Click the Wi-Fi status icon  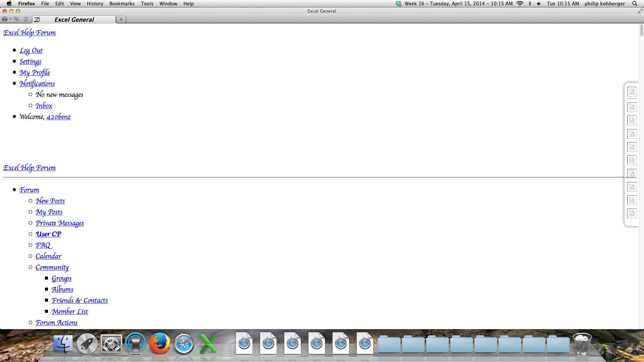click(520, 3)
